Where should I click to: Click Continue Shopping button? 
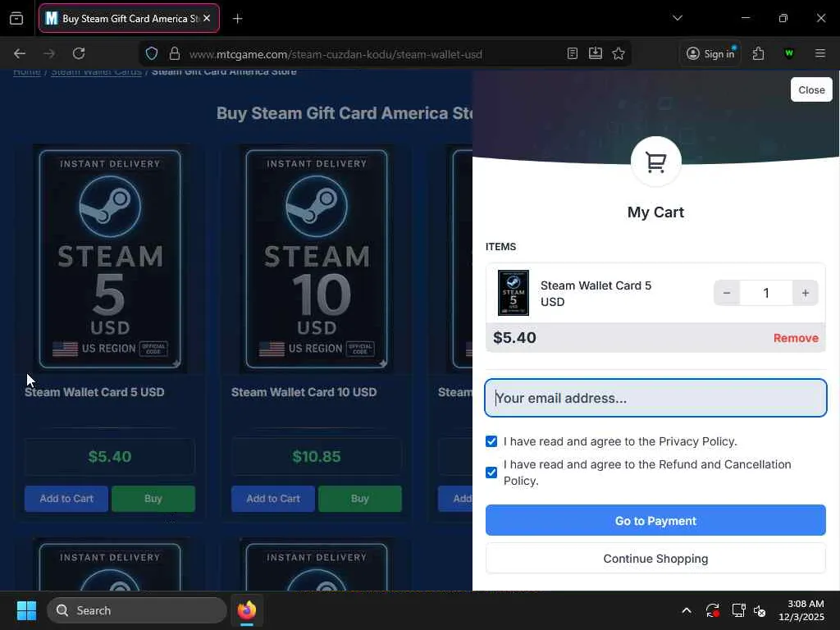point(655,558)
